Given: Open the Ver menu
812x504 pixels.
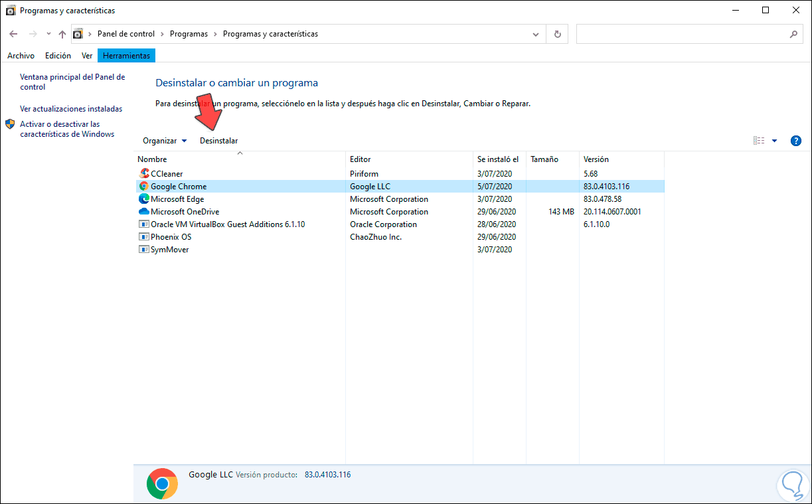Looking at the screenshot, I should 87,56.
